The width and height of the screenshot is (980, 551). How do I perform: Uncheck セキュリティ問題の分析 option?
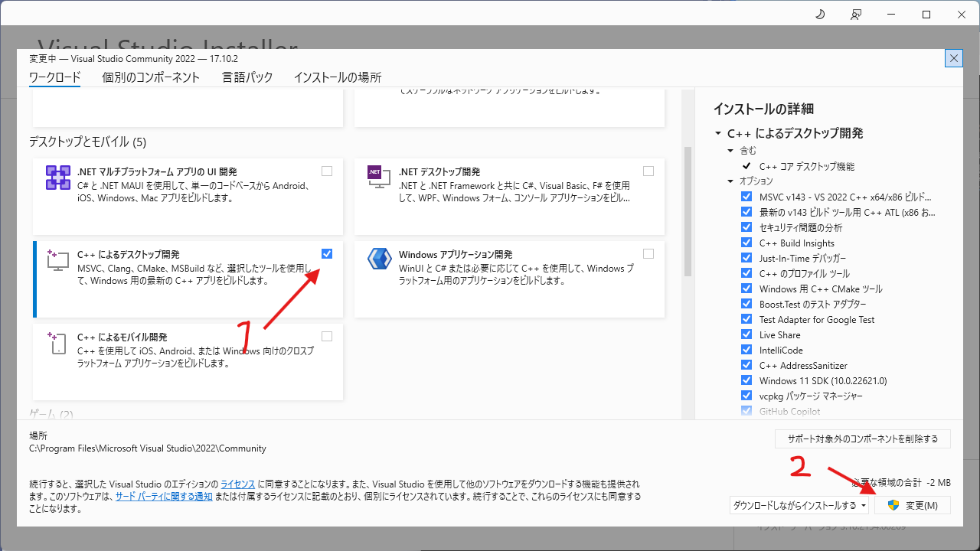tap(746, 227)
